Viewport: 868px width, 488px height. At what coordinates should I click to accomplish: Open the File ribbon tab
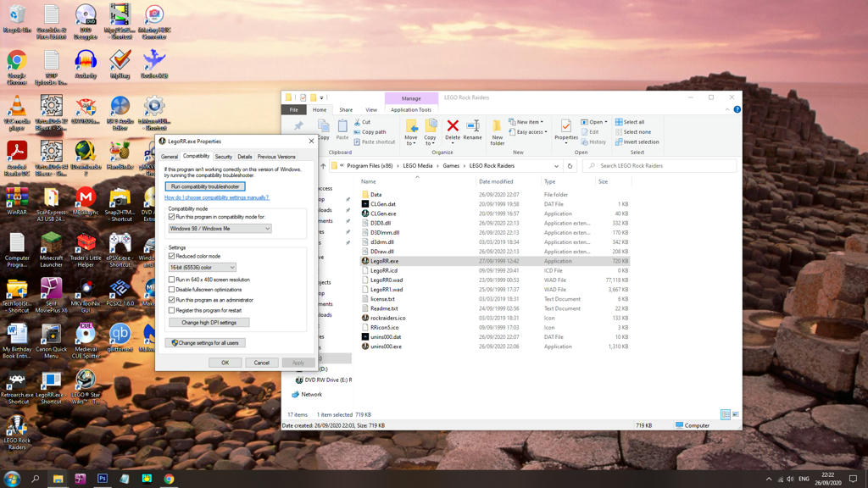pos(293,109)
